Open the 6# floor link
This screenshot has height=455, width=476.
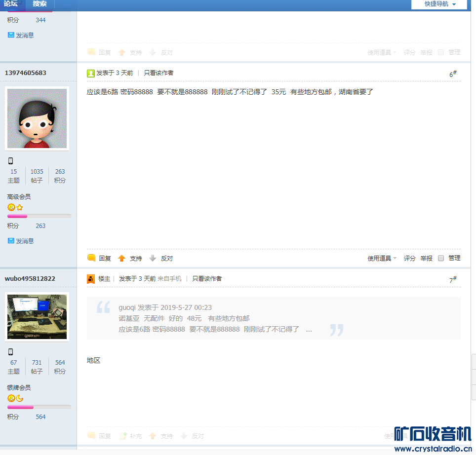click(x=453, y=74)
